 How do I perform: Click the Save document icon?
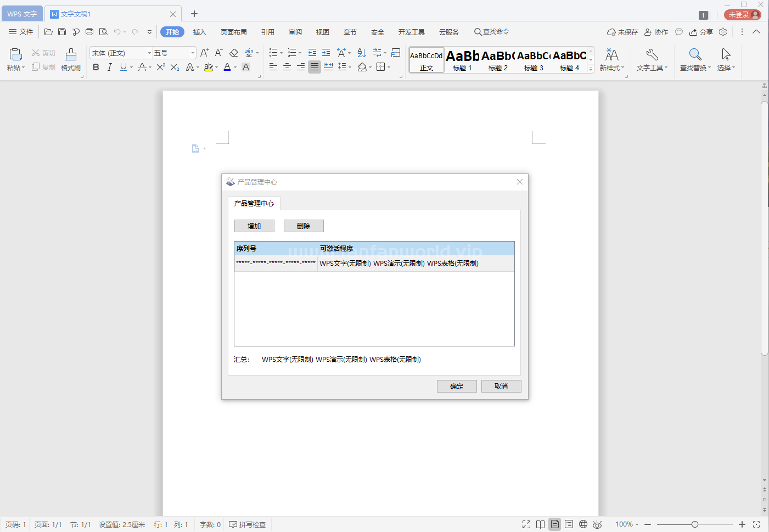62,32
